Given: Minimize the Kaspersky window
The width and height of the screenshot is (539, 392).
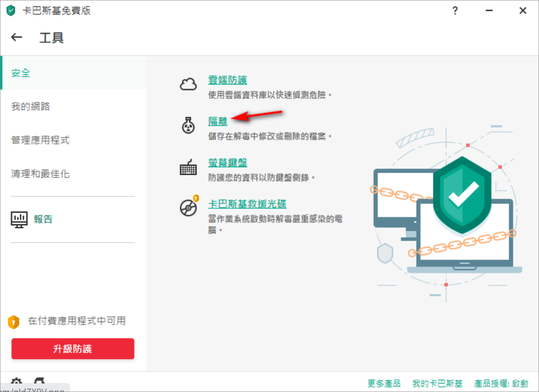Looking at the screenshot, I should 489,10.
